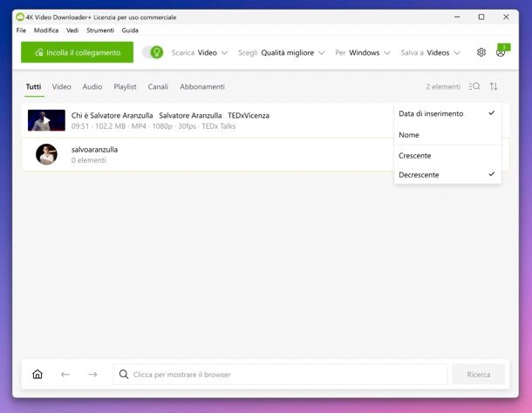Click the video details 09:51 102,2 MB line
Screen dimensions: 532x413
(x=153, y=126)
